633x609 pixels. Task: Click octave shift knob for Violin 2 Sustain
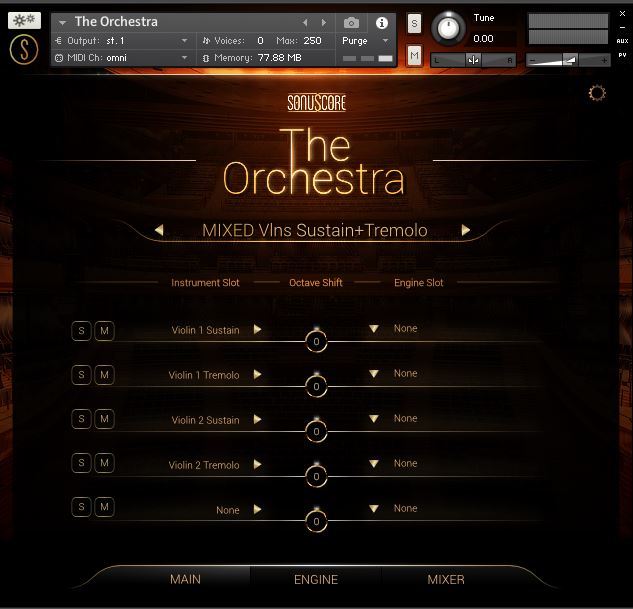point(316,431)
